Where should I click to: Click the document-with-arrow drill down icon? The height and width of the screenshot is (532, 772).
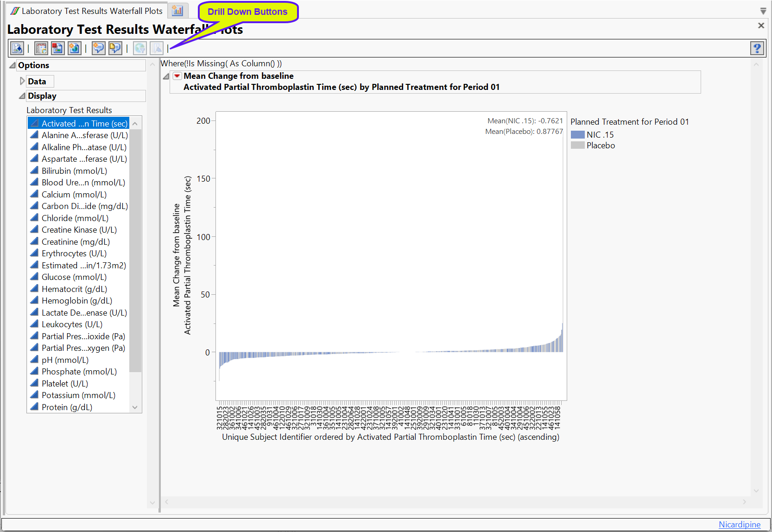point(17,48)
